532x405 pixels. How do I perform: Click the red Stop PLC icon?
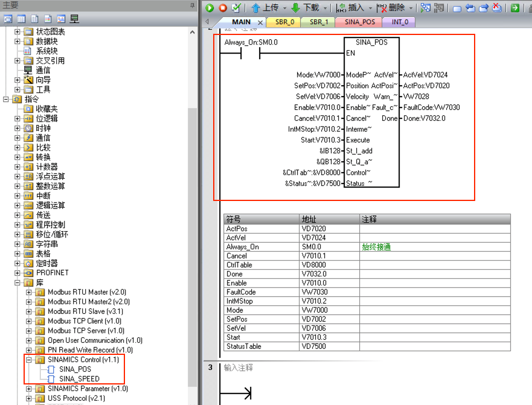[223, 8]
